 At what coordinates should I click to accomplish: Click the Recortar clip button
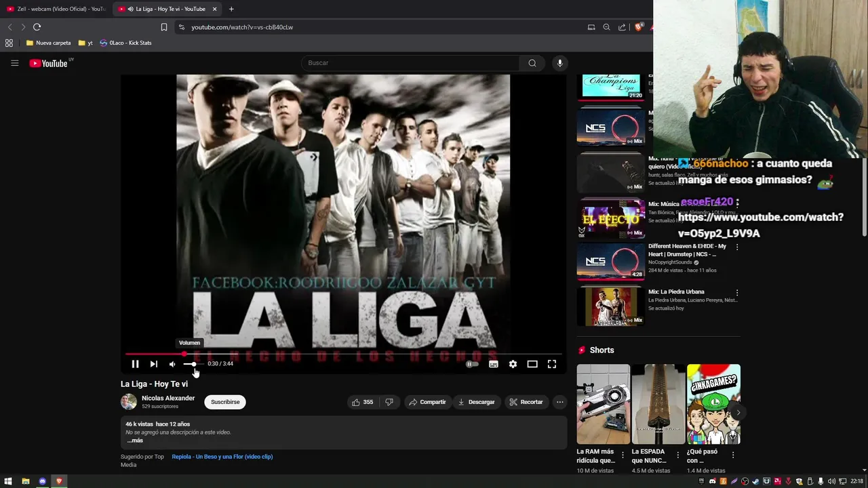pos(526,402)
